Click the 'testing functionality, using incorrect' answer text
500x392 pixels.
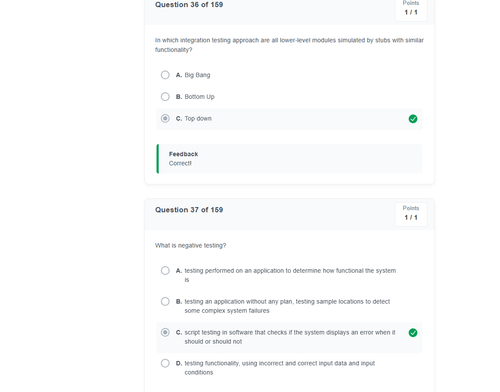coord(280,368)
